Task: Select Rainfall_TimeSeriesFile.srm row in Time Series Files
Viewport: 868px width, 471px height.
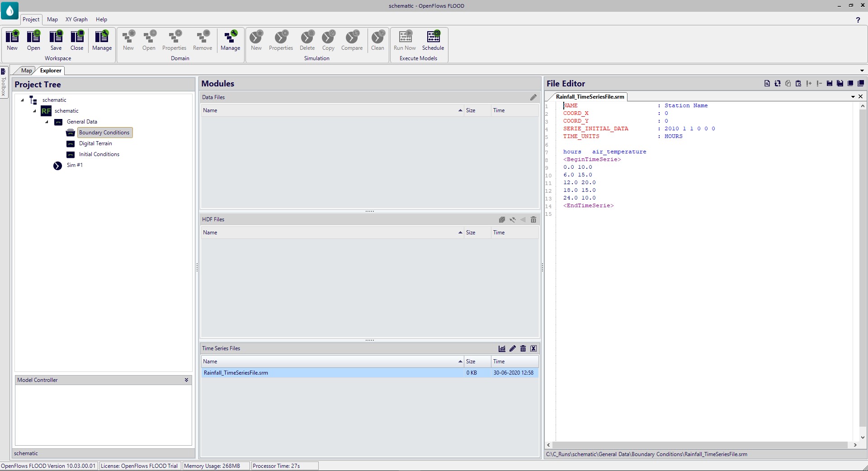Action: click(370, 373)
